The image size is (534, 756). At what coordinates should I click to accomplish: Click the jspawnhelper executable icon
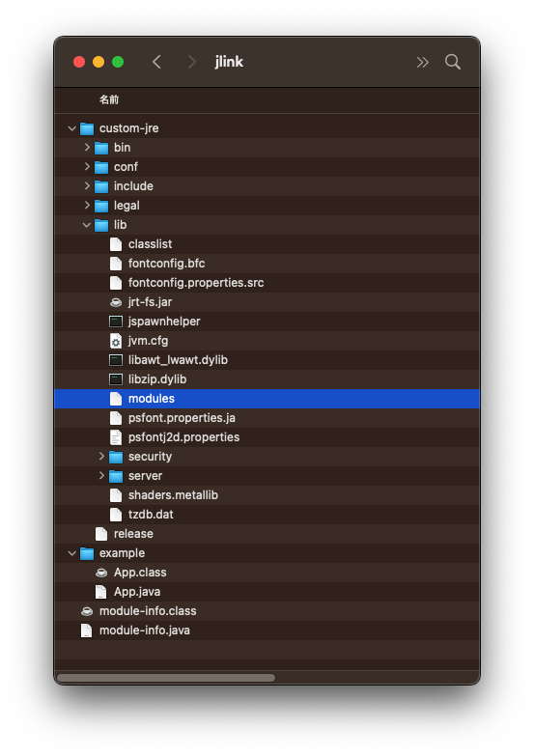click(x=116, y=322)
